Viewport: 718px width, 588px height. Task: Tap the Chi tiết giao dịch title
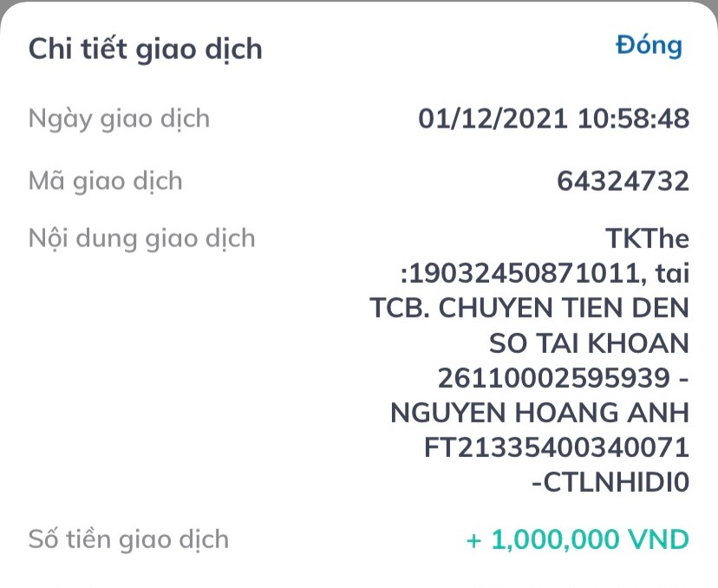[x=145, y=49]
